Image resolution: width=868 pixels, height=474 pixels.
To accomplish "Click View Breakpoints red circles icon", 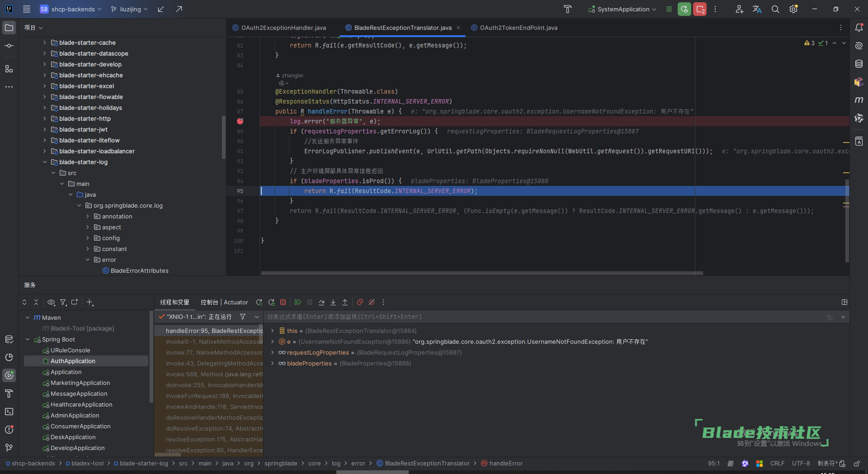I will [360, 302].
